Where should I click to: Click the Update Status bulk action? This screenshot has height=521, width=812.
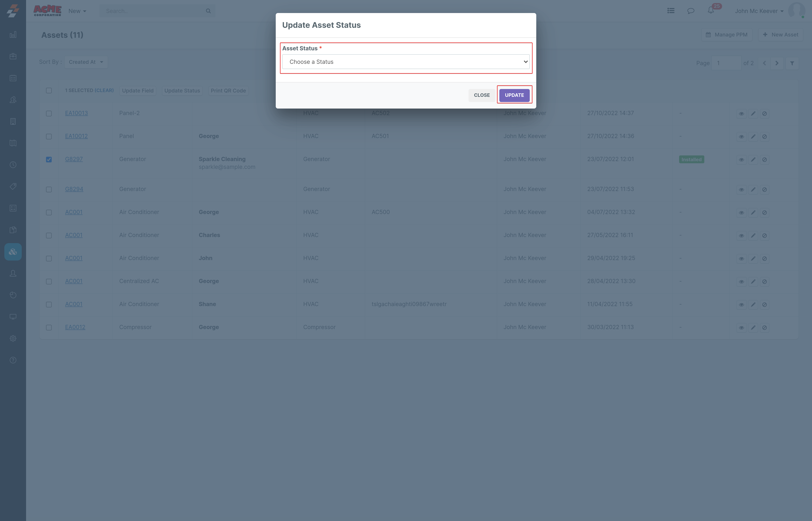pos(182,91)
